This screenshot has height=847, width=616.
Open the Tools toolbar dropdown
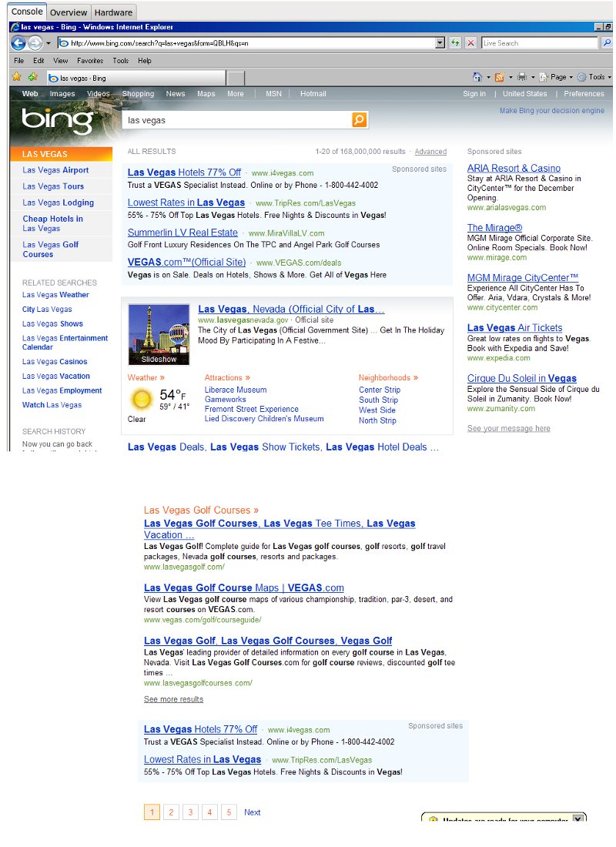(x=594, y=77)
